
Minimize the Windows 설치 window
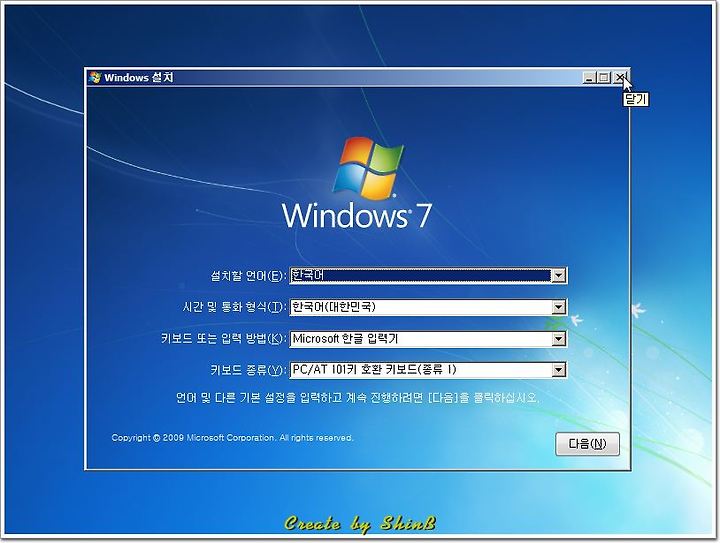coord(589,78)
